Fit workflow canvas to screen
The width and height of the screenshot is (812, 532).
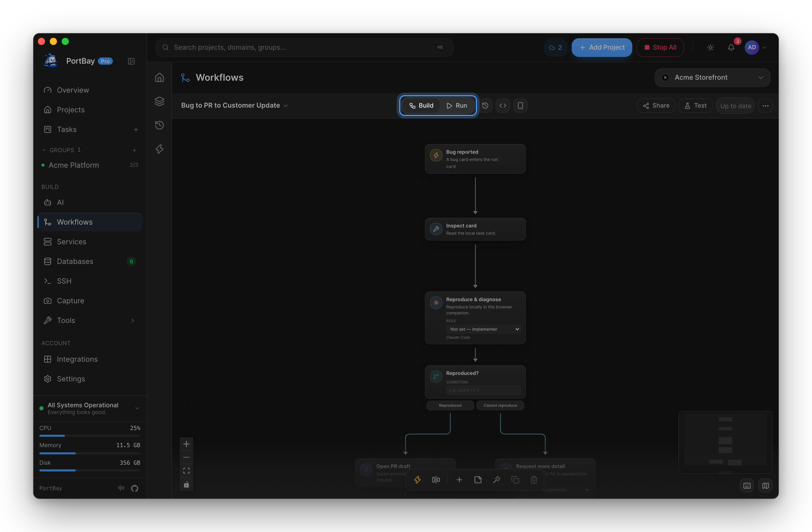(x=186, y=471)
